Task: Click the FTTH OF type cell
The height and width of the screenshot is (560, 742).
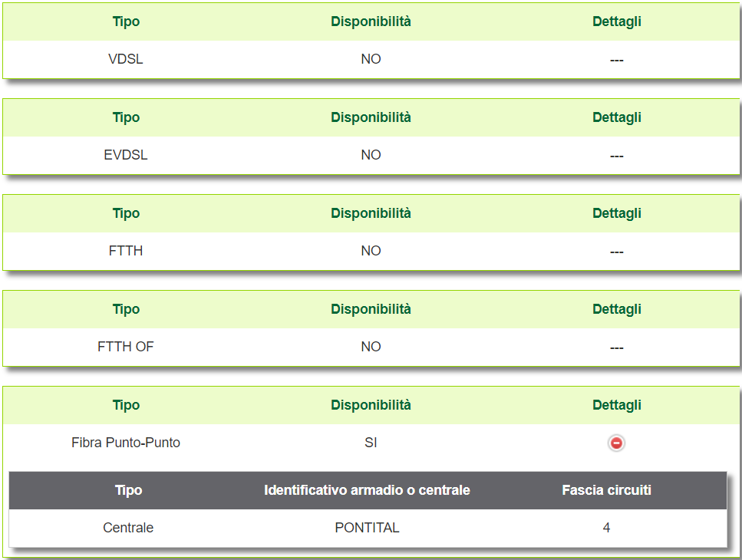Action: point(126,347)
